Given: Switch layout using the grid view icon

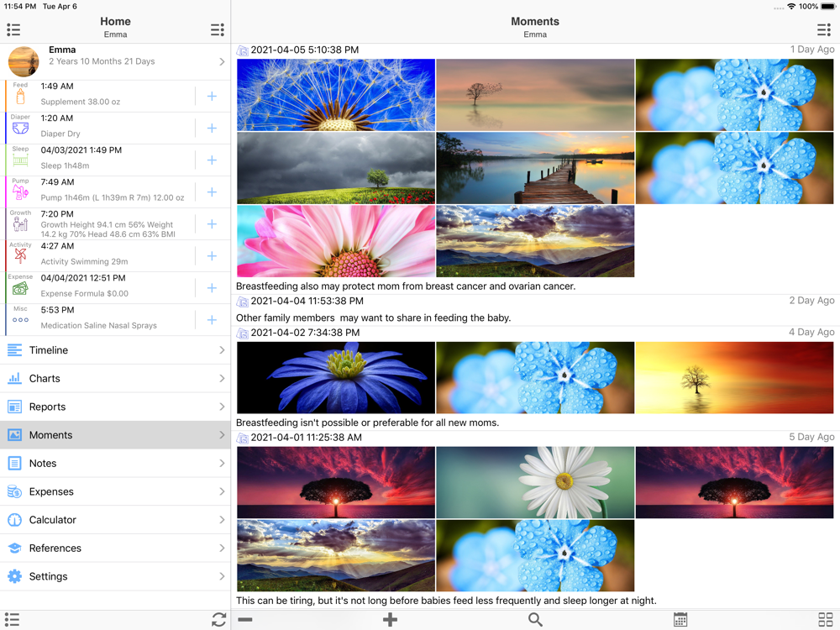Looking at the screenshot, I should coord(826,620).
